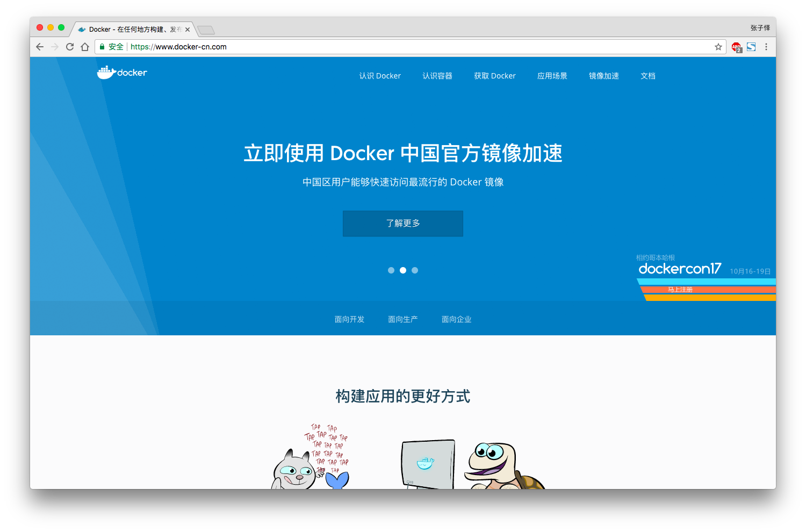Click the 了解更多 button

point(402,224)
